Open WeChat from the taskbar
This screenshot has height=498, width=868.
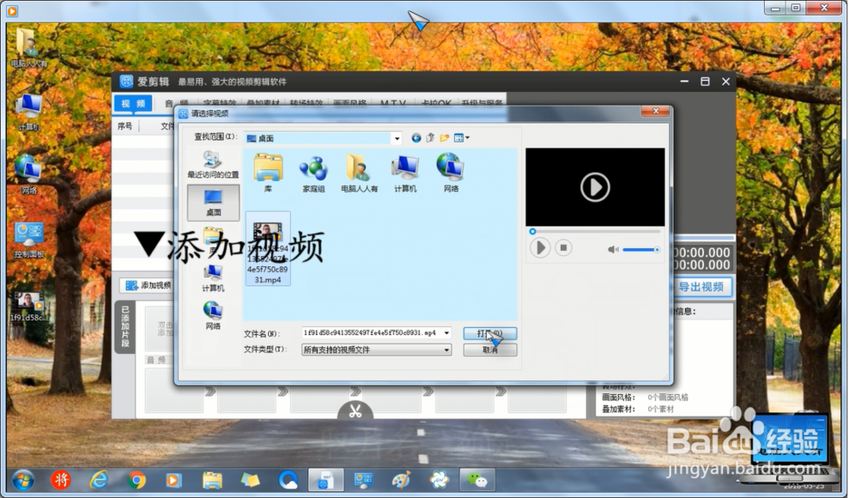[x=477, y=481]
